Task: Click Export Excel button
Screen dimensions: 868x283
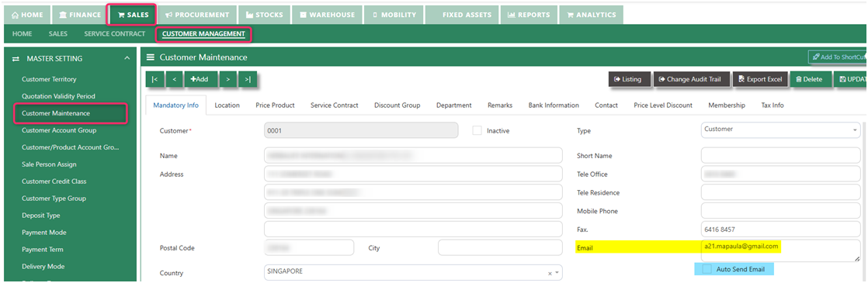Action: pos(759,79)
